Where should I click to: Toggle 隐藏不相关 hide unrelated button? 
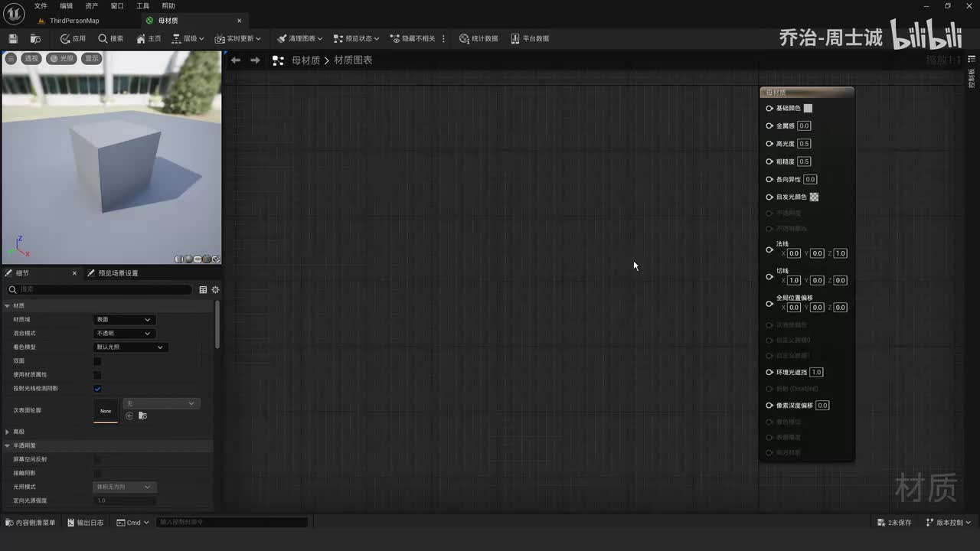pos(413,38)
